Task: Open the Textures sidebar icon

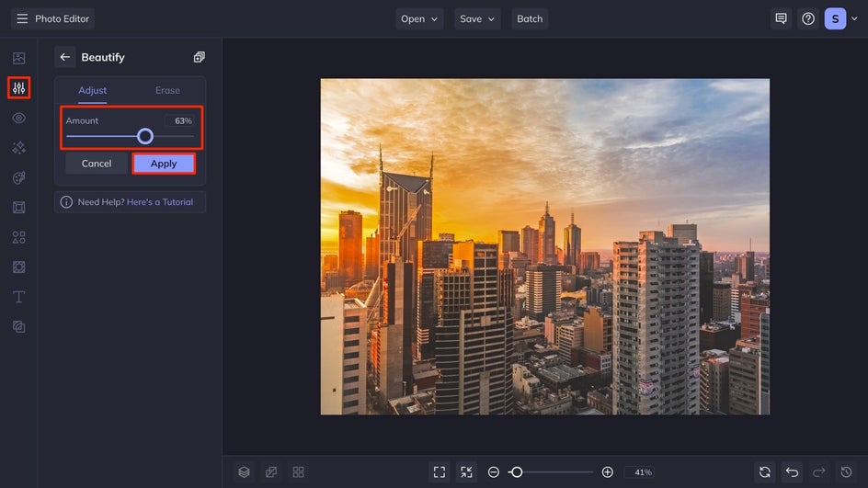Action: point(18,327)
